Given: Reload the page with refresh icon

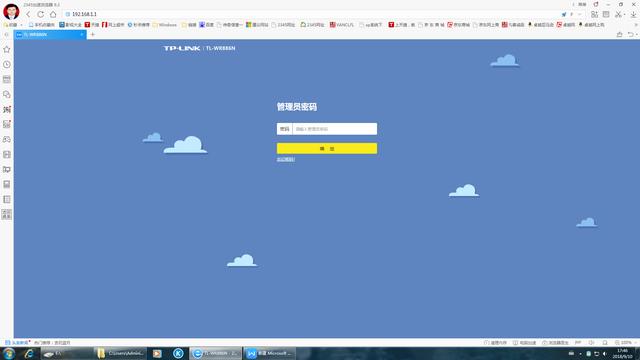Looking at the screenshot, I should (x=40, y=14).
